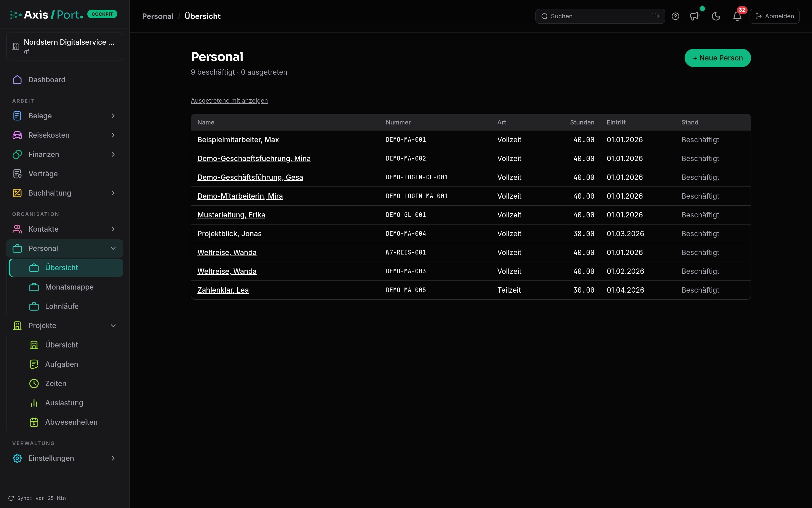The image size is (812, 508).
Task: Click the Personal briefcase icon
Action: click(17, 248)
